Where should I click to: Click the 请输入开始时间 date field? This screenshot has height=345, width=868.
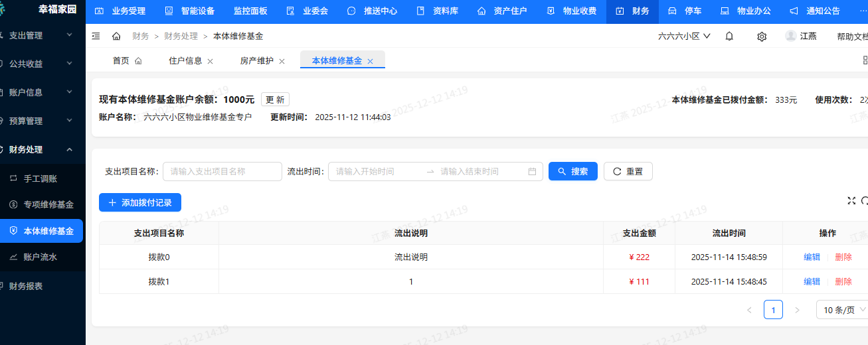coord(376,171)
